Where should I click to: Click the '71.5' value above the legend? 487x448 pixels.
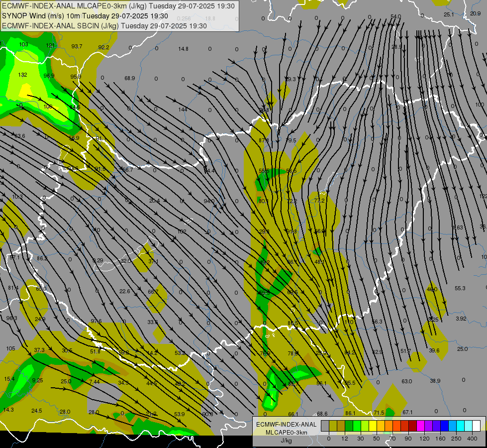point(379,413)
